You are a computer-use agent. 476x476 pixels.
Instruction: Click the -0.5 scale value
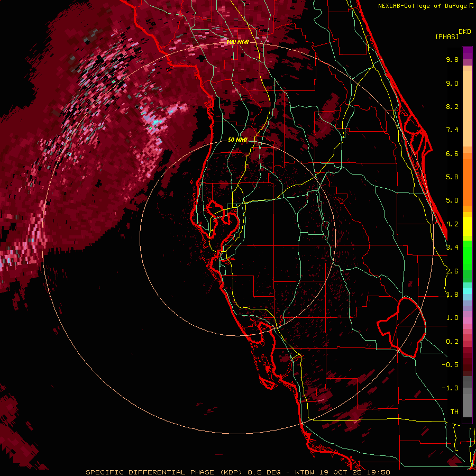point(450,365)
